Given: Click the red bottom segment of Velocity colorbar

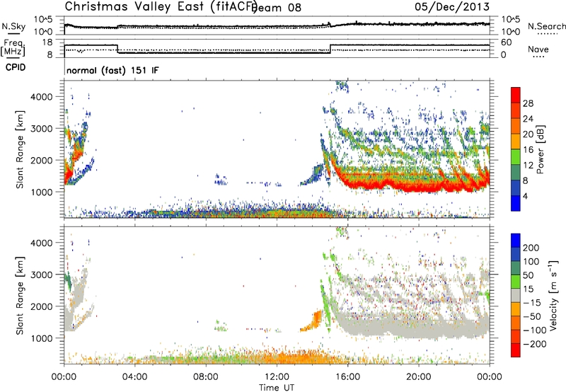Looking at the screenshot, I should click(x=516, y=350).
